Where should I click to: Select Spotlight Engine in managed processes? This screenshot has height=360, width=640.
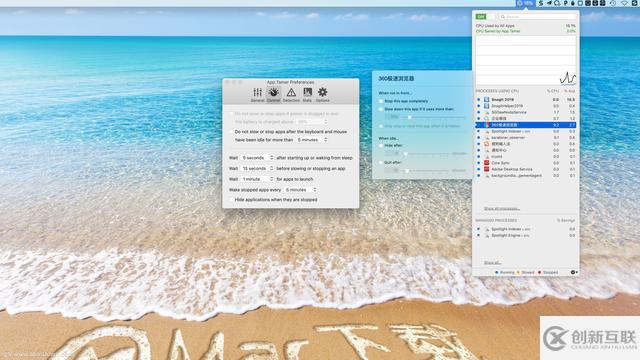(526, 236)
